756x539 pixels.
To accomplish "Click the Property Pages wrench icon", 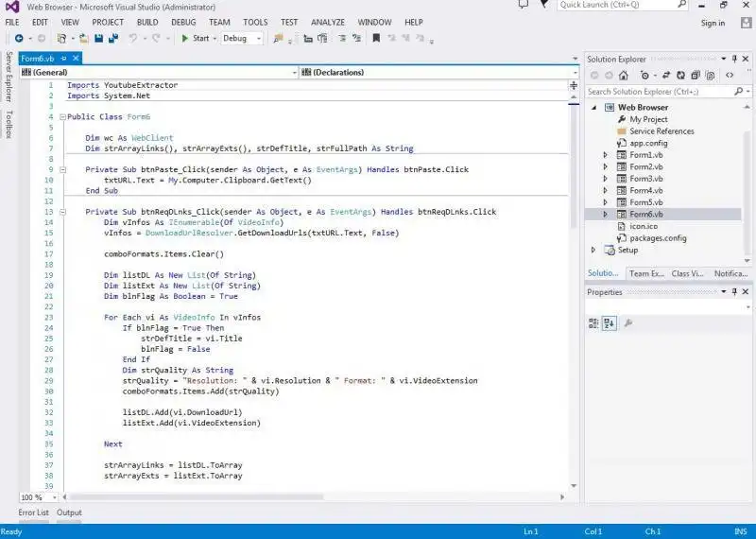I will pyautogui.click(x=627, y=322).
